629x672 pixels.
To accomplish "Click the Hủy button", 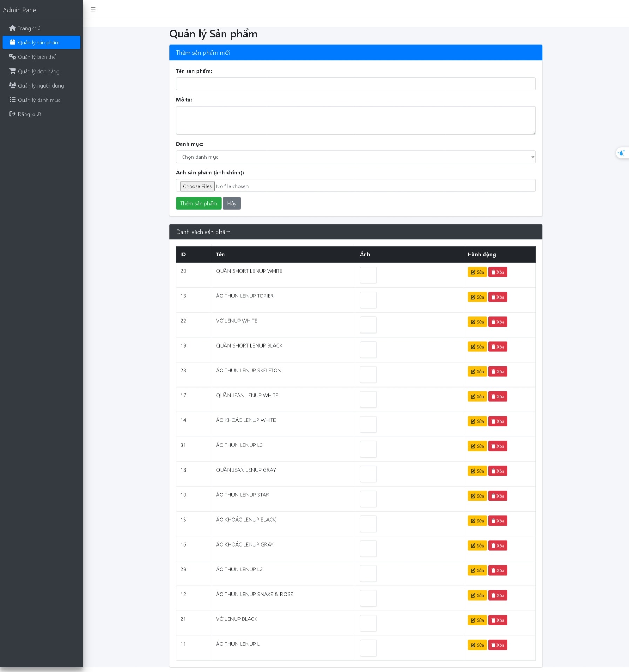I will [232, 203].
